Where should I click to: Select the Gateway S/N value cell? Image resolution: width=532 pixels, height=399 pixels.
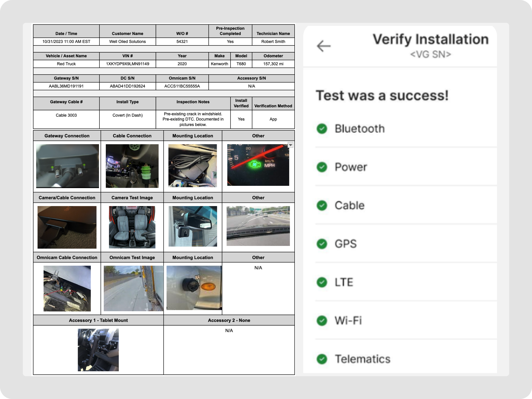coord(66,86)
